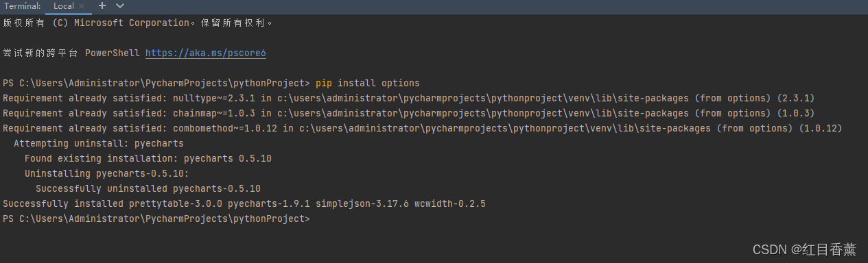868x263 pixels.
Task: Click the final empty PS prompt line
Action: click(x=156, y=218)
